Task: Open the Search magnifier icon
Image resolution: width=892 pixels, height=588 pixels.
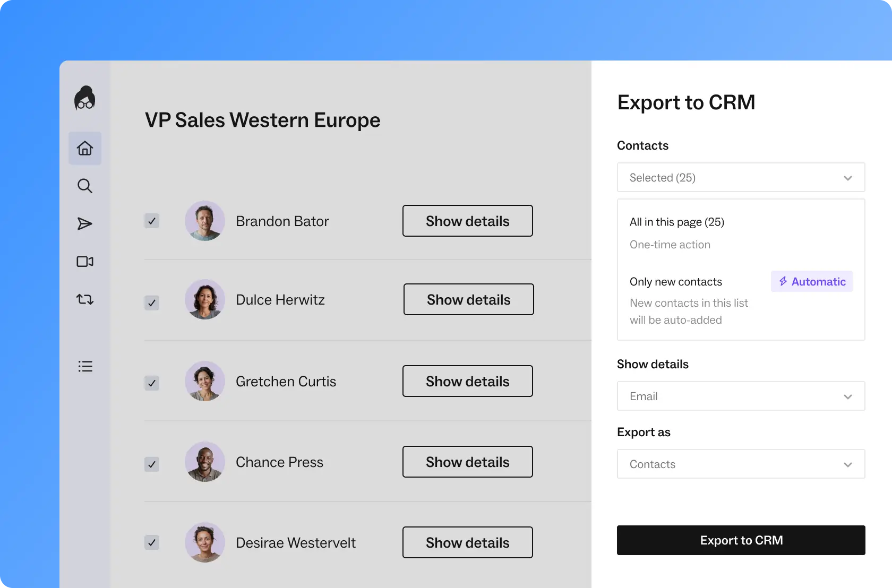Action: click(85, 186)
